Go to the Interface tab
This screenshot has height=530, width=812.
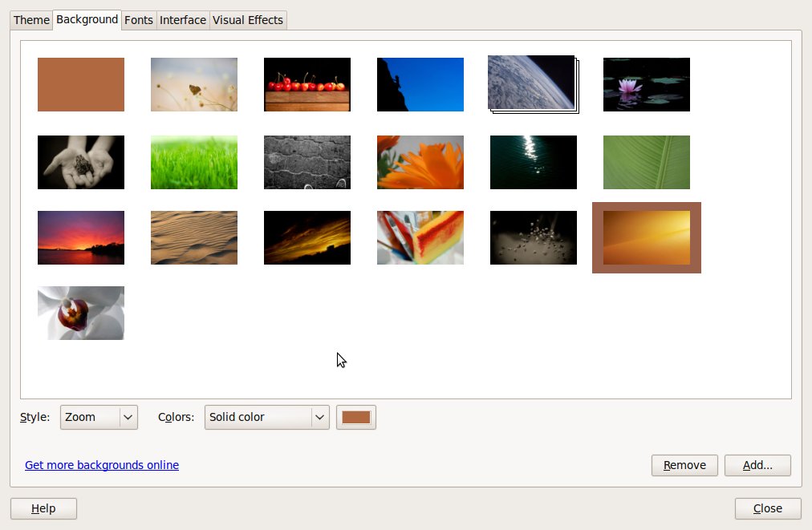(x=183, y=20)
